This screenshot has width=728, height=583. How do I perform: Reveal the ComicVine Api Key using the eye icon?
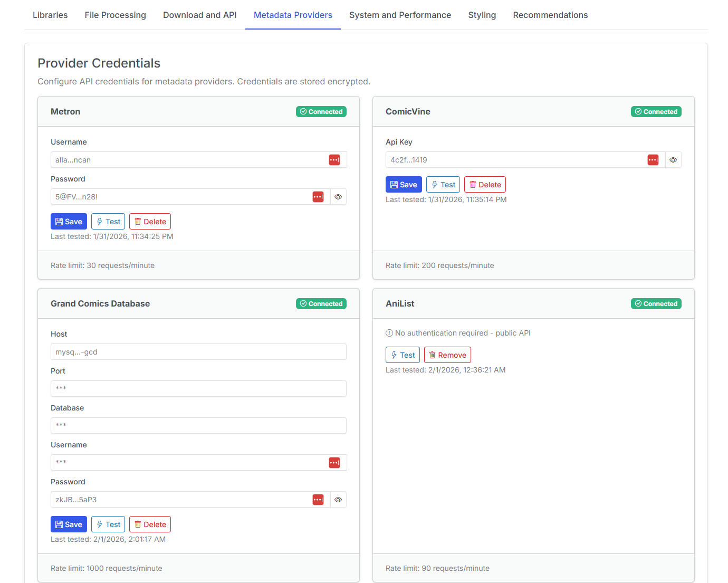(x=673, y=159)
